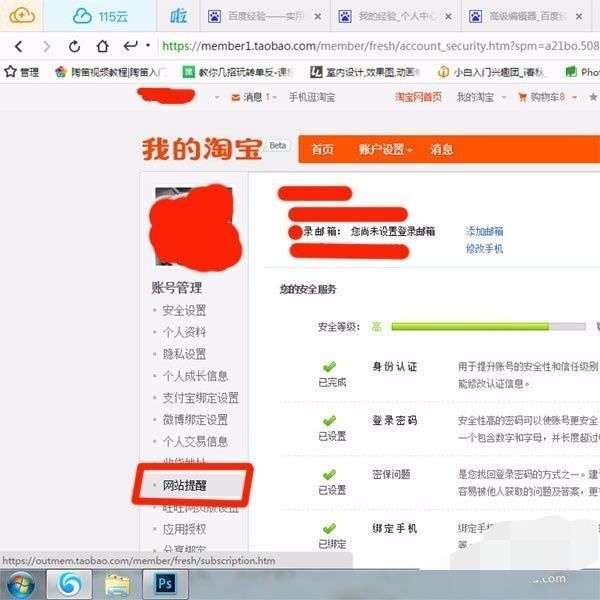
Task: Open the Windows Start menu
Action: [20, 584]
